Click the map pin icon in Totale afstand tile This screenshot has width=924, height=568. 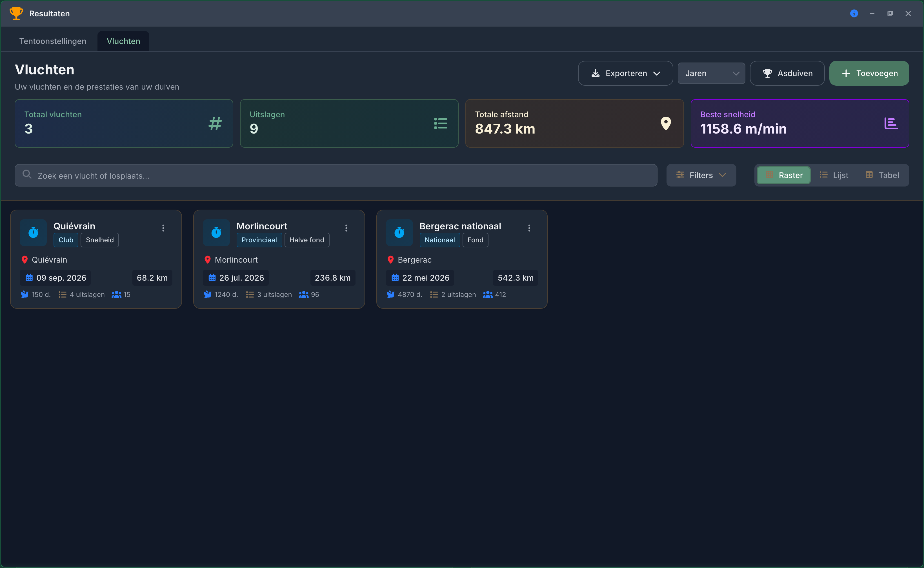[x=666, y=123]
